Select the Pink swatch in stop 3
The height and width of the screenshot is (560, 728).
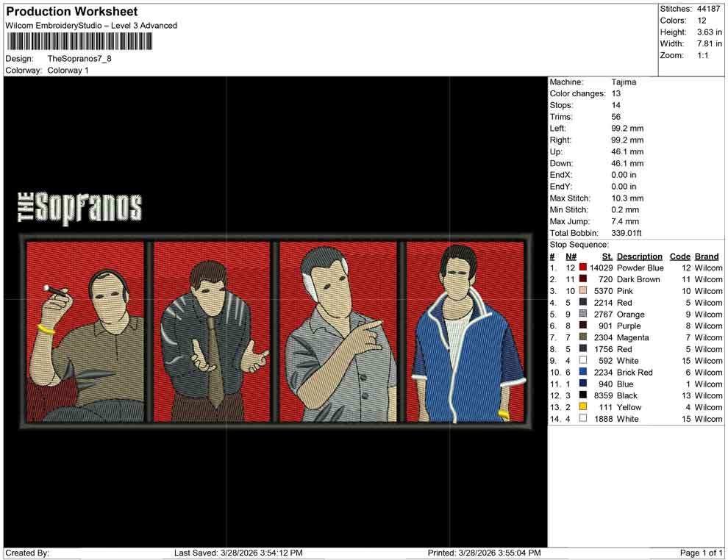pos(583,291)
